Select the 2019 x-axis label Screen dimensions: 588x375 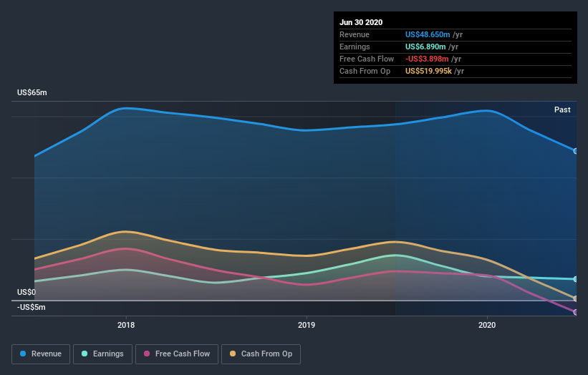point(307,325)
